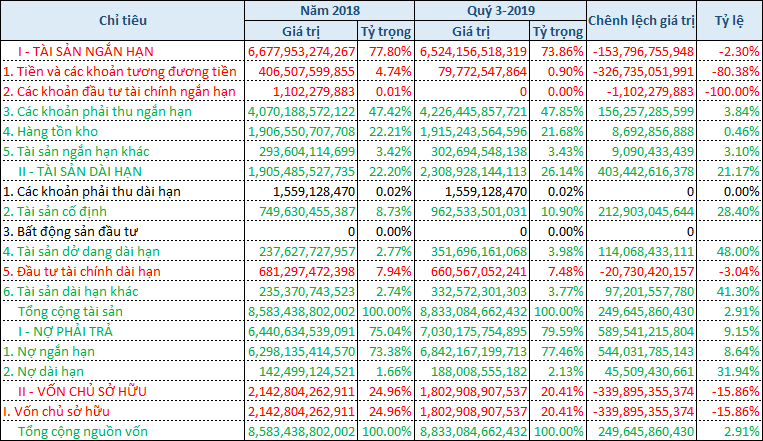763x441 pixels.
Task: Select the '3. Bất động sản đầu tư' row label
Action: point(70,232)
